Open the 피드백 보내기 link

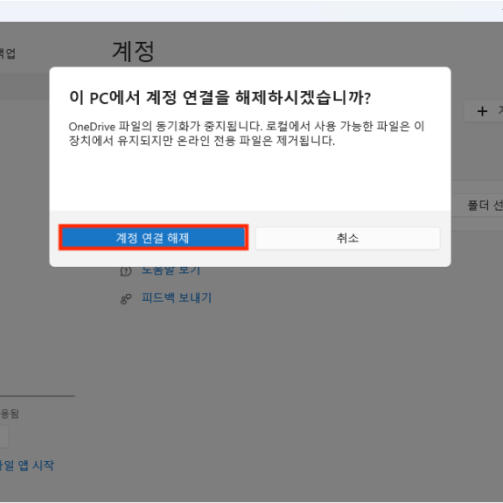coord(177,297)
